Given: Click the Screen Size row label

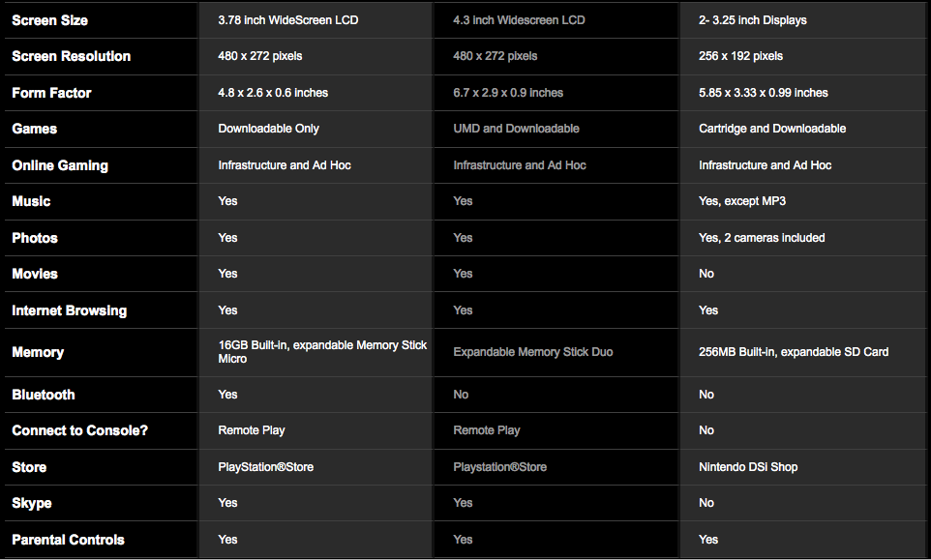Looking at the screenshot, I should click(49, 20).
